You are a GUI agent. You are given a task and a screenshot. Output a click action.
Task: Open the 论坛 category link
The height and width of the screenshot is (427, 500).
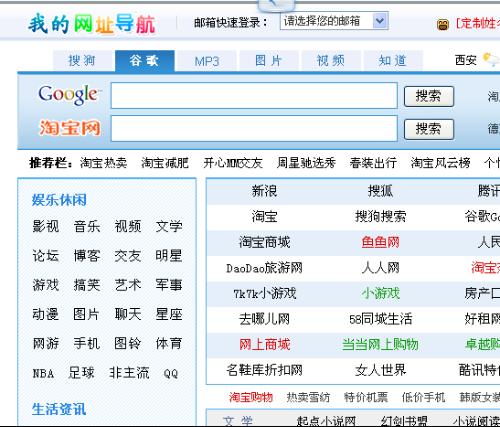pyautogui.click(x=46, y=256)
